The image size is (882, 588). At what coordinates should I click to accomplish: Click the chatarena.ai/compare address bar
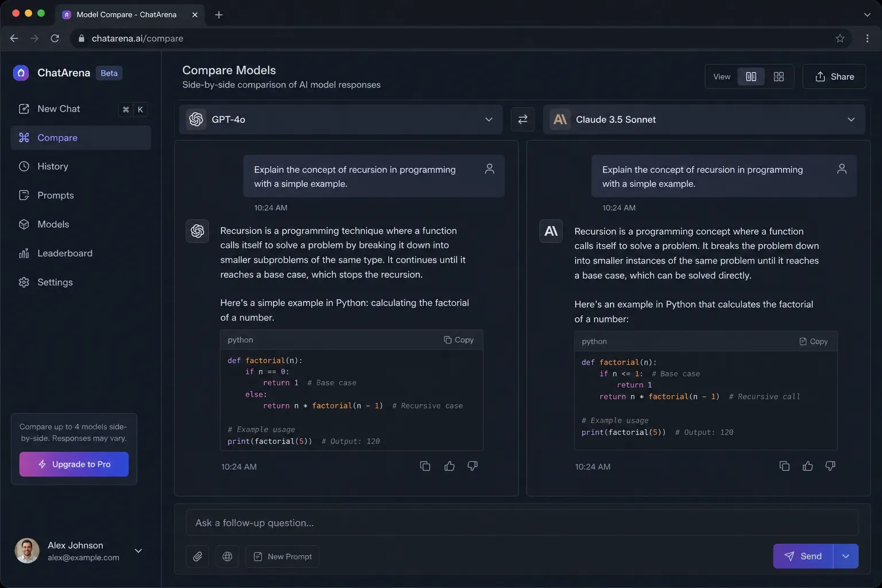click(x=459, y=38)
